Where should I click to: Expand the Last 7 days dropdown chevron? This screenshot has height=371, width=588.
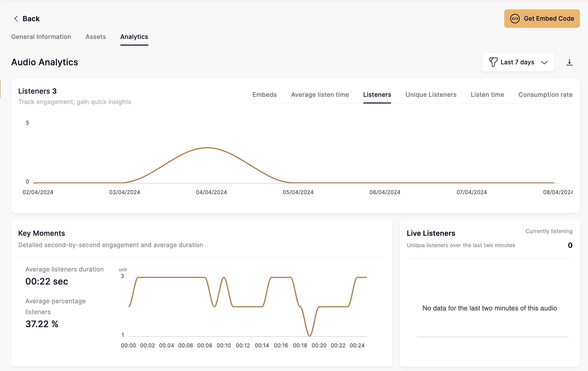(544, 63)
